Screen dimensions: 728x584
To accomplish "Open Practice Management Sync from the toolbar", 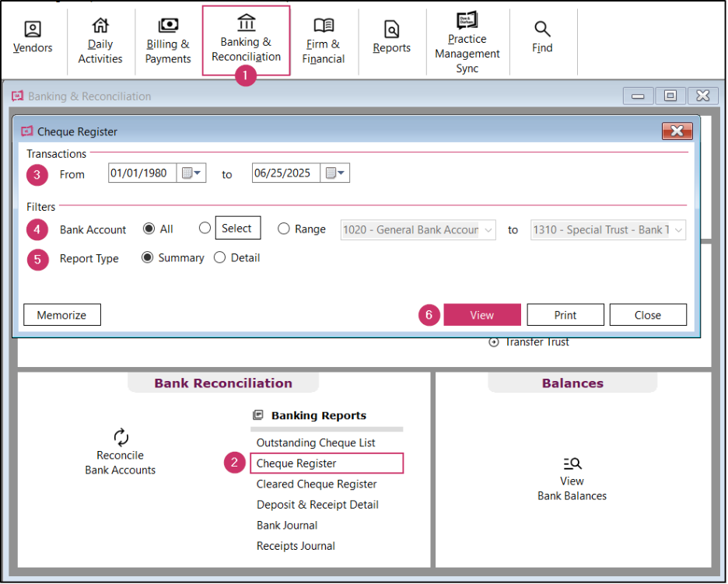I will (467, 43).
